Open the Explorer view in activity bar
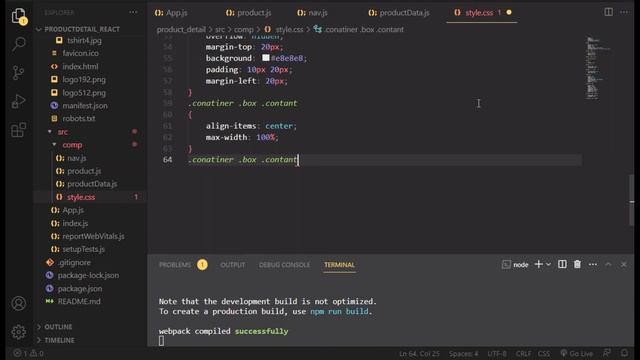 click(19, 17)
